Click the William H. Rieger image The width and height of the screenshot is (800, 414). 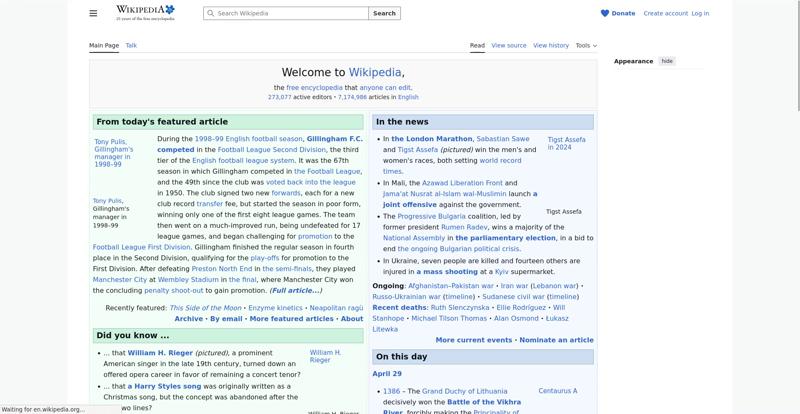pos(325,356)
